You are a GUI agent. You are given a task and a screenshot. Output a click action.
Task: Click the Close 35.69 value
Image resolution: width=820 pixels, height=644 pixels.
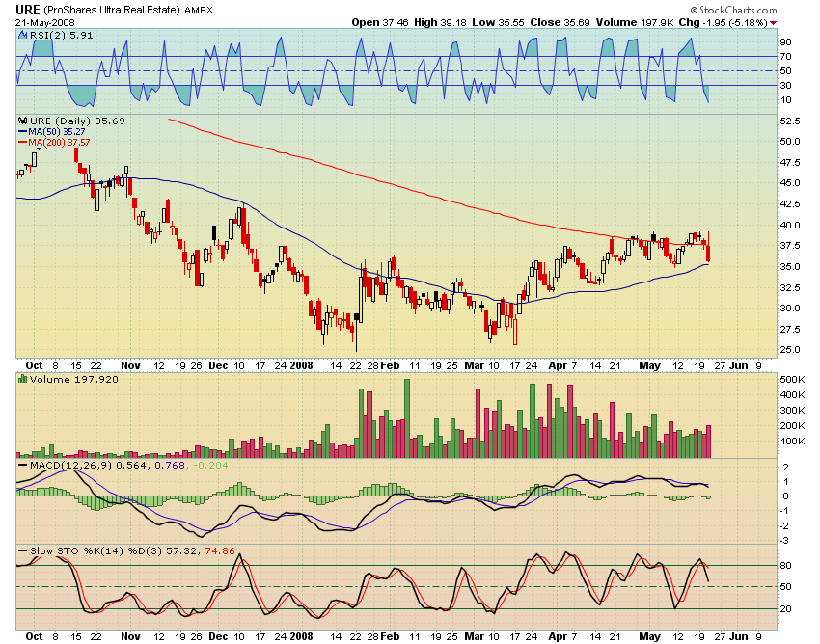click(x=560, y=22)
